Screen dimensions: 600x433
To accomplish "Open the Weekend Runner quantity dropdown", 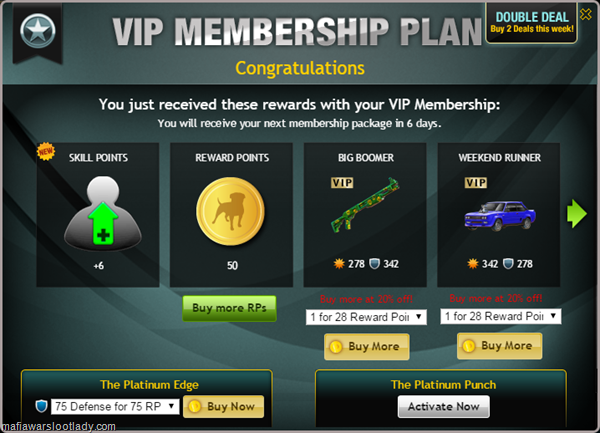I will pos(501,316).
